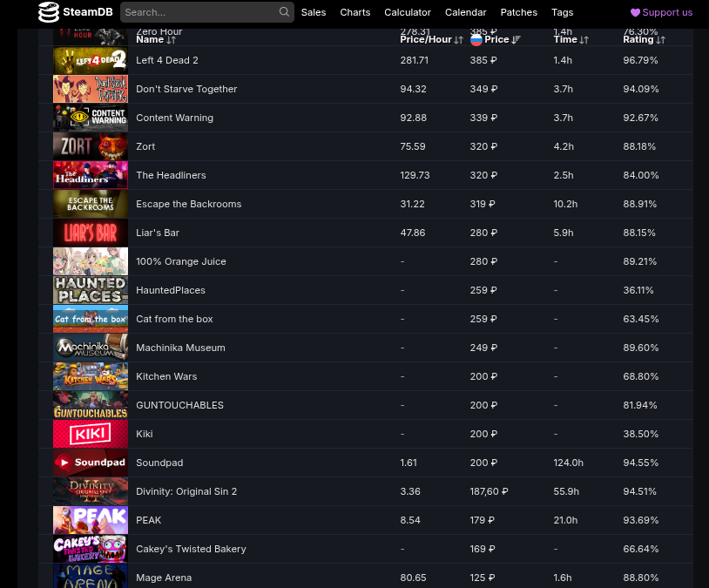This screenshot has width=709, height=588.
Task: Click The Headliners name link
Action: click(171, 175)
